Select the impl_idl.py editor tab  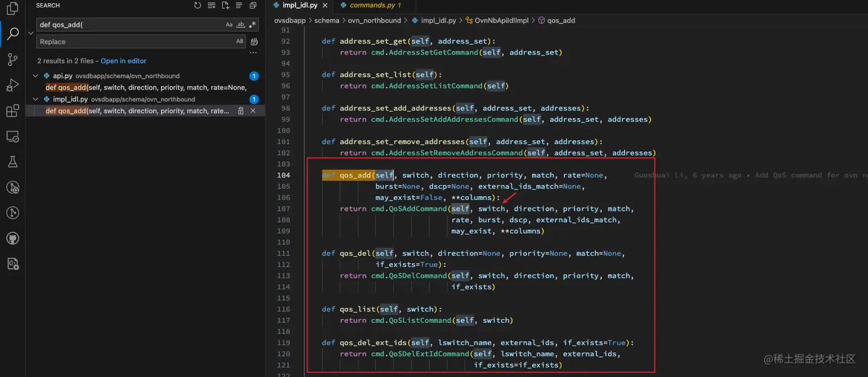[x=300, y=5]
